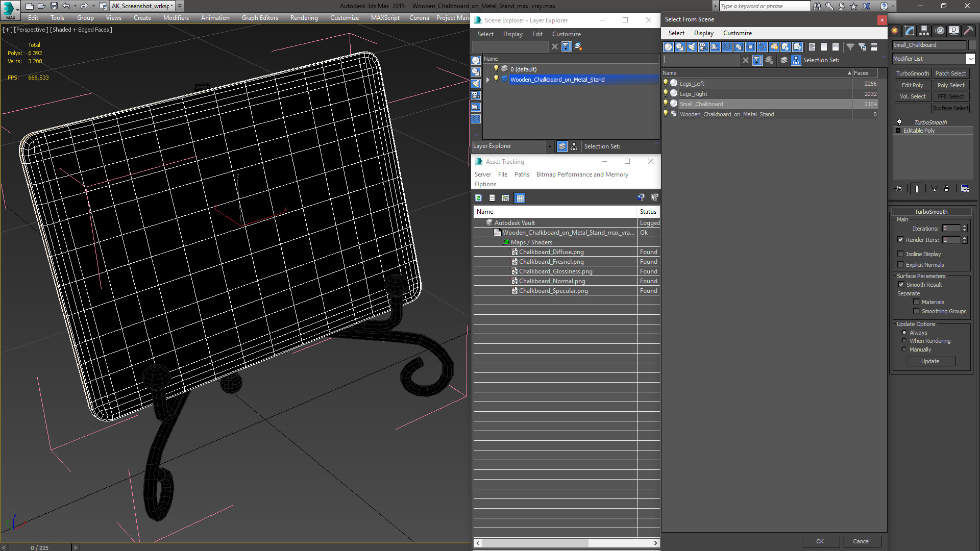Image resolution: width=980 pixels, height=551 pixels.
Task: Enable Separate by Smoothing Groups checkbox
Action: pyautogui.click(x=916, y=311)
